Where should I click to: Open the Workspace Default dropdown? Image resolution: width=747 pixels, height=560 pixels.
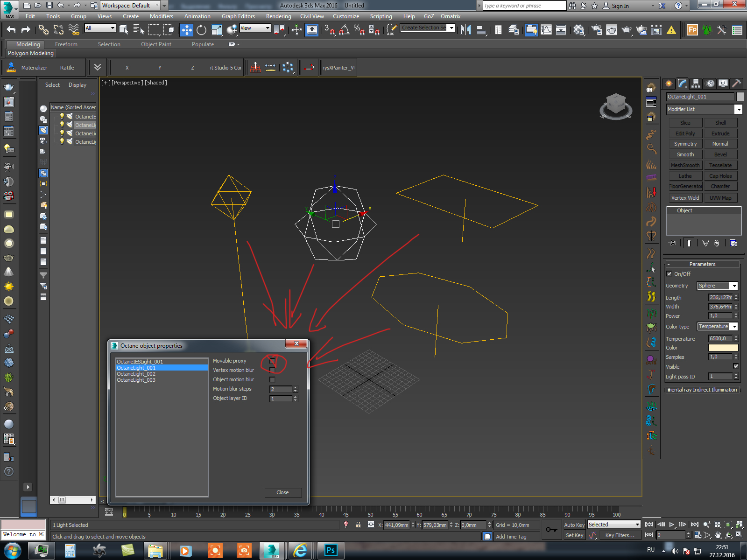click(x=130, y=6)
